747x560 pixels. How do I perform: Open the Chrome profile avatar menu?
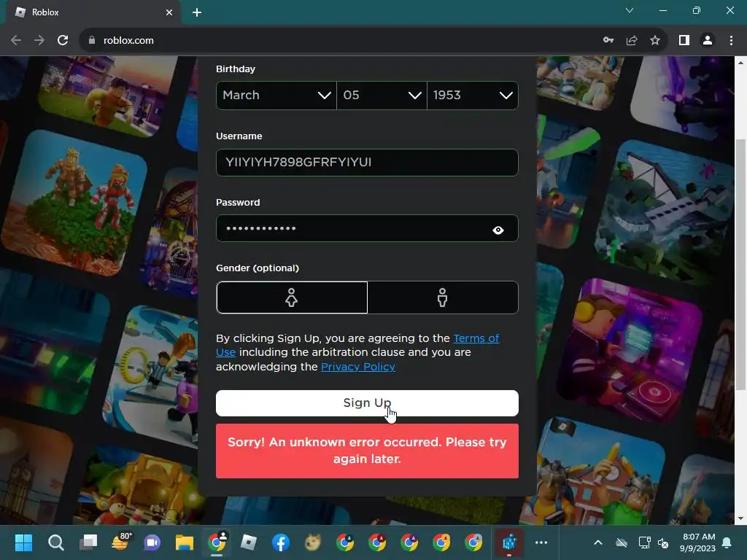708,41
